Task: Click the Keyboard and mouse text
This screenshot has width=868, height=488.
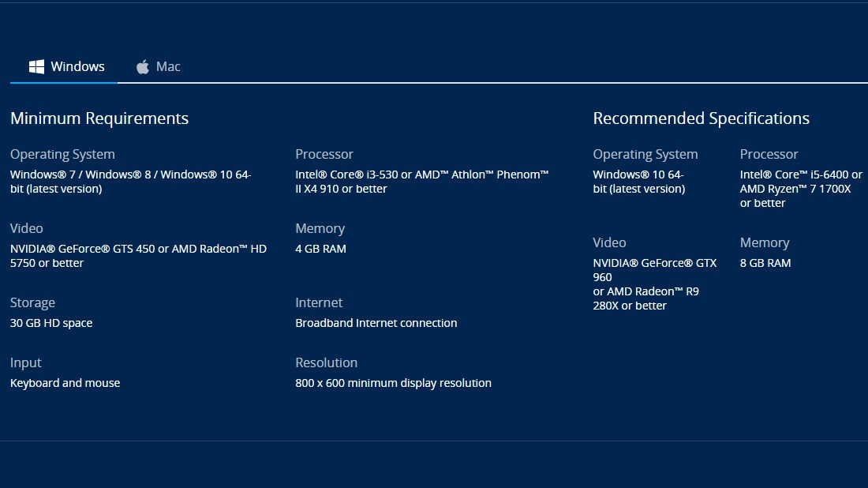Action: (x=65, y=383)
